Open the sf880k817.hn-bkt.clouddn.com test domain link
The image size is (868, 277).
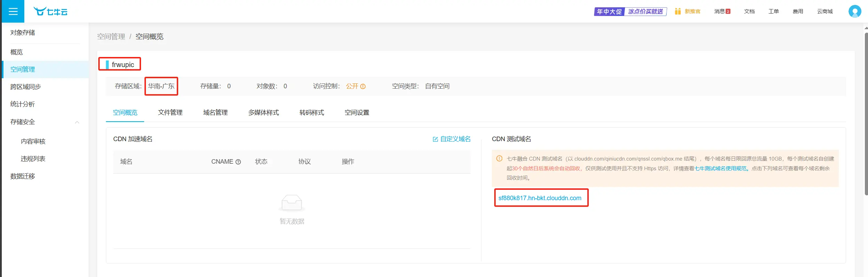point(539,198)
